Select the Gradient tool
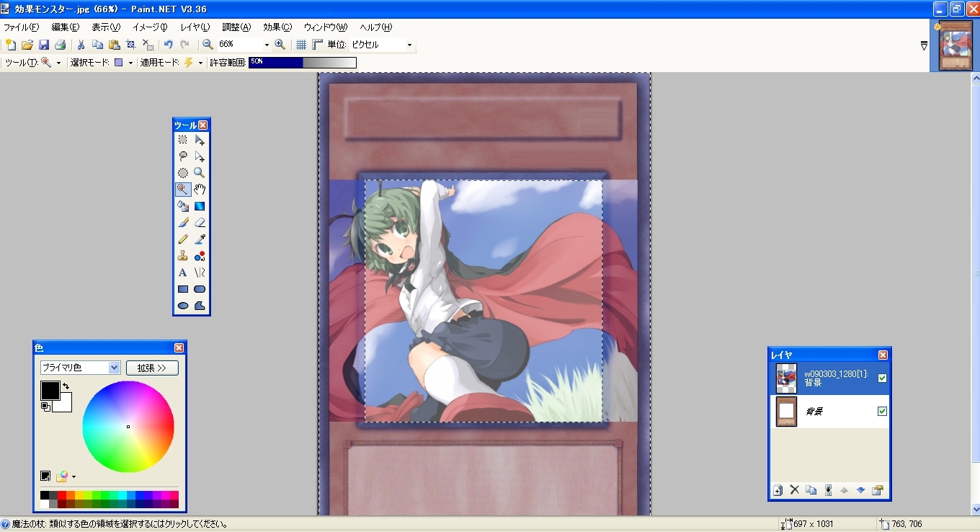 [x=200, y=206]
